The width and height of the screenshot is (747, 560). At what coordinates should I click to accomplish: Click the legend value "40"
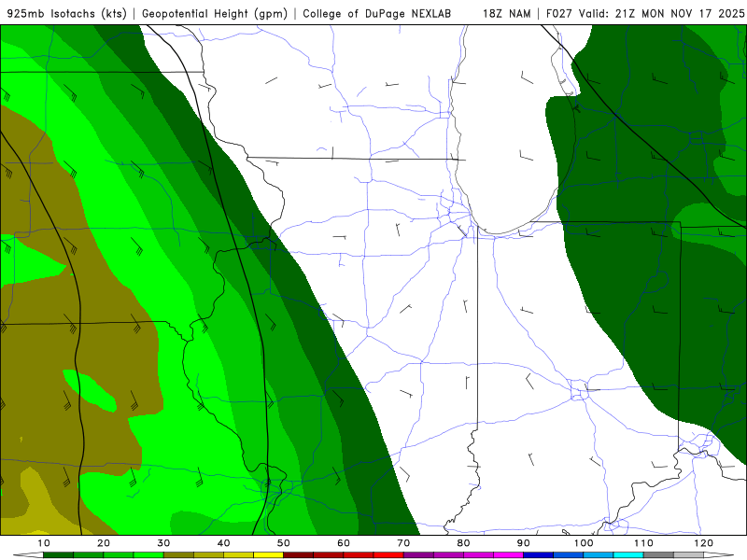point(223,543)
